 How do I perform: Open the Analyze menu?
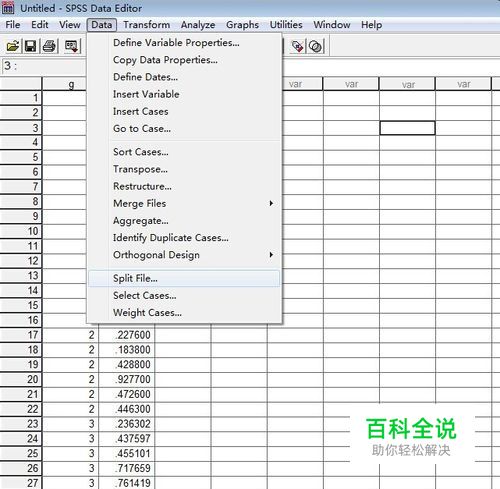198,25
